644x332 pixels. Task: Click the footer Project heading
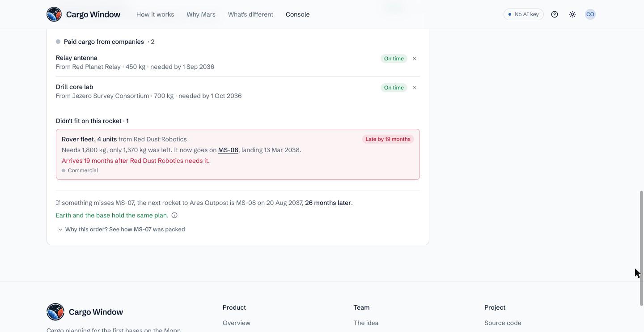point(495,307)
